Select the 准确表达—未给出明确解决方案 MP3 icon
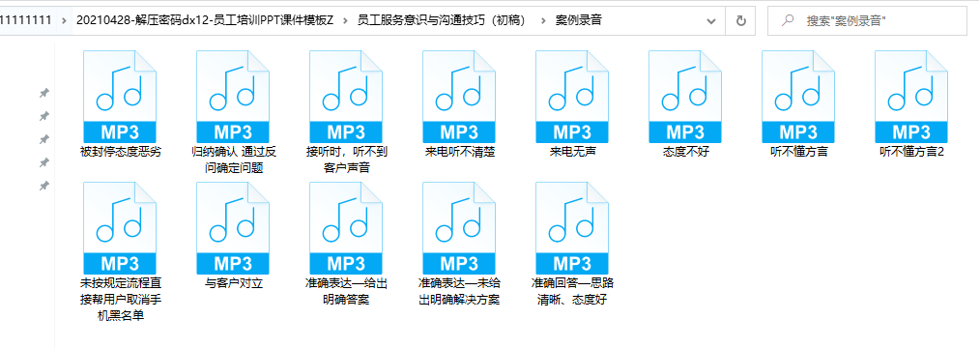The height and width of the screenshot is (349, 980). click(459, 227)
